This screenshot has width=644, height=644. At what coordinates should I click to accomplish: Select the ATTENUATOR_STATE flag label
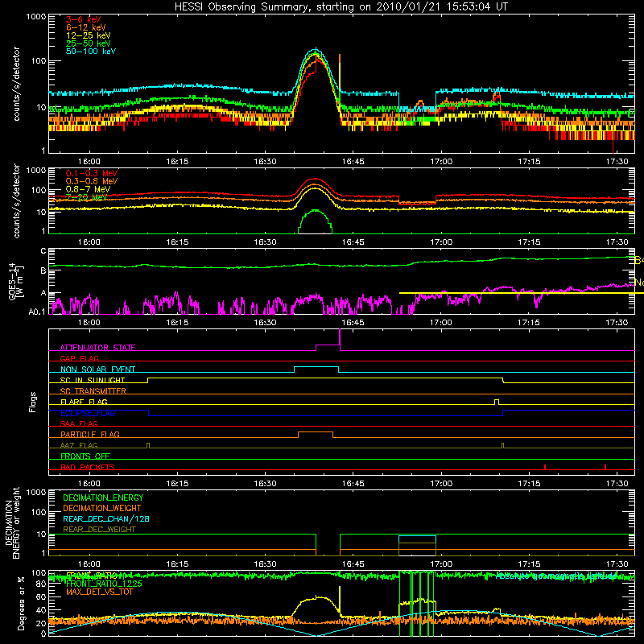pos(97,348)
